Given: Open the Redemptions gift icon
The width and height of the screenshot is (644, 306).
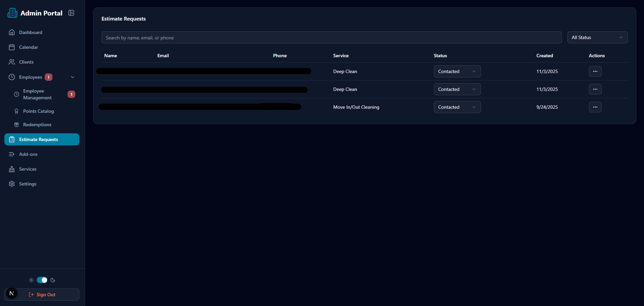Looking at the screenshot, I should pyautogui.click(x=16, y=125).
